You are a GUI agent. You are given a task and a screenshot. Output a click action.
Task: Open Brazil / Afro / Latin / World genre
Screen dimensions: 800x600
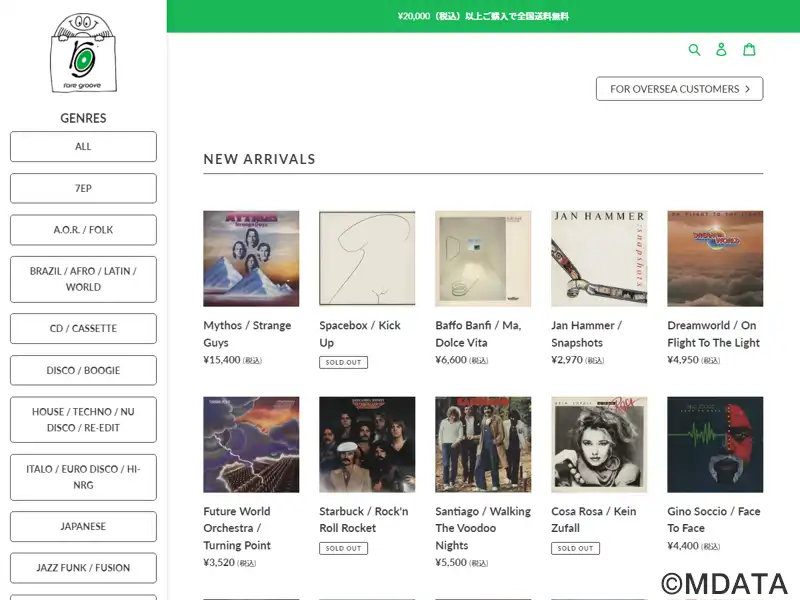pos(83,279)
